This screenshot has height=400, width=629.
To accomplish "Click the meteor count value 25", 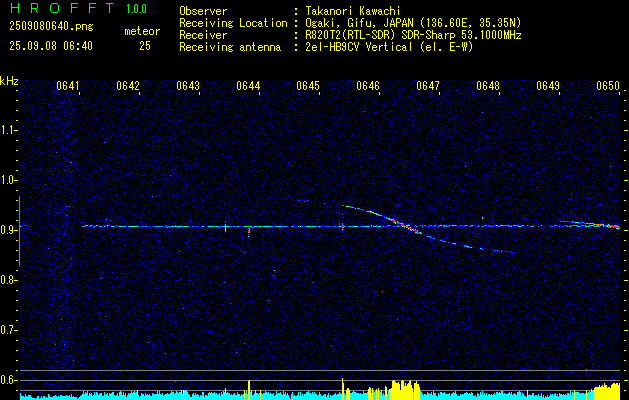I will pos(145,46).
